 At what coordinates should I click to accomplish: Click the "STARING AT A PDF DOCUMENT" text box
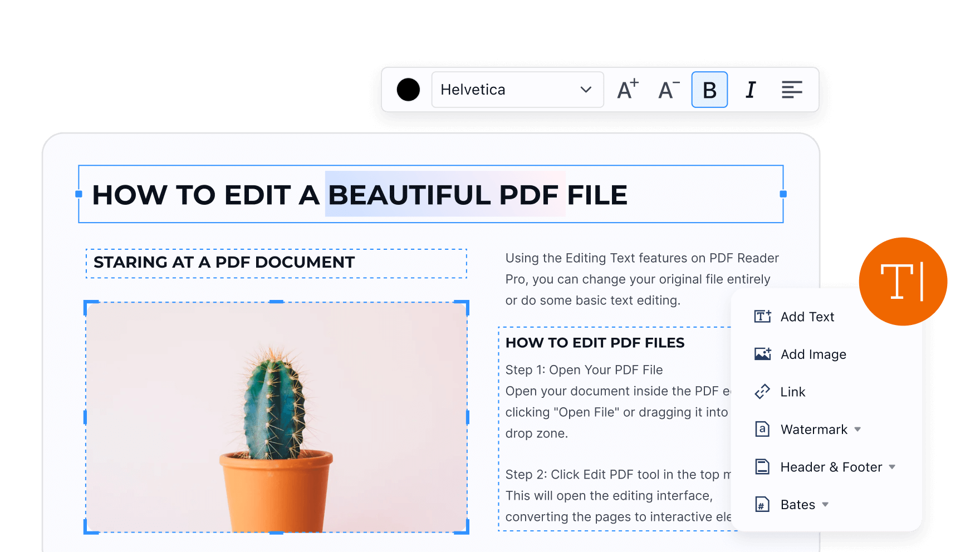(276, 263)
